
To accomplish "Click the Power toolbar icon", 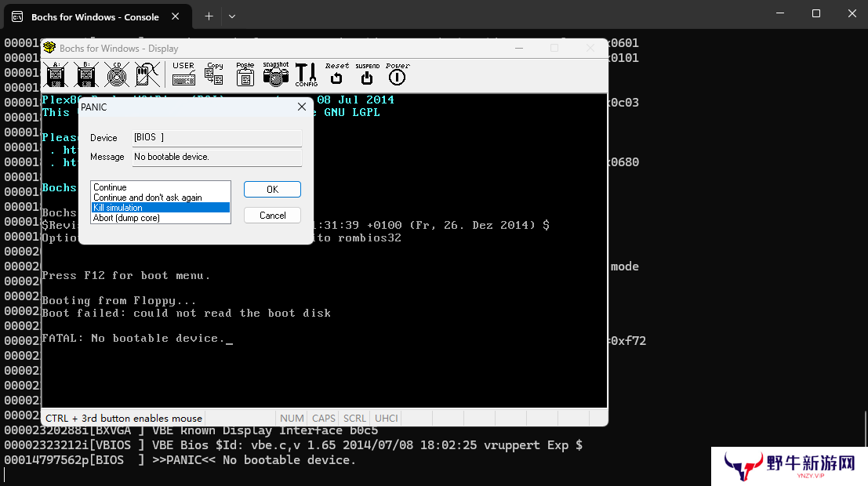I will tap(398, 74).
